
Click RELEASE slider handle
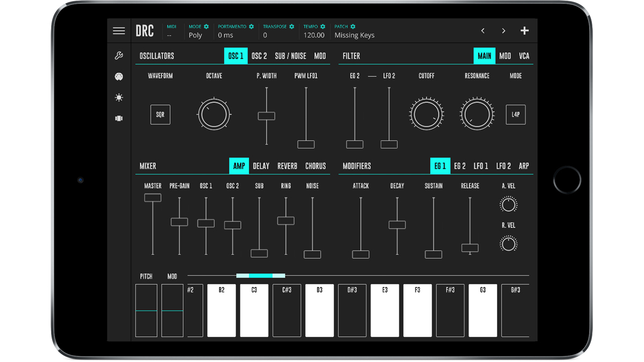470,248
